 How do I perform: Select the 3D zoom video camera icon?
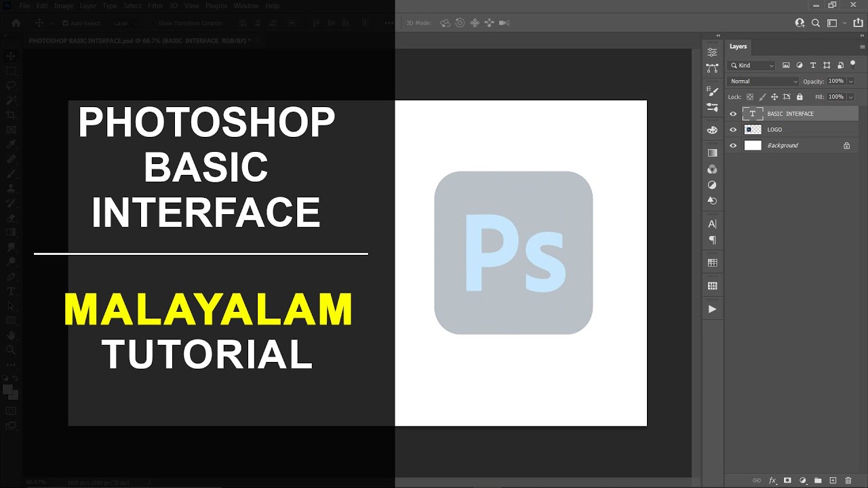[504, 23]
